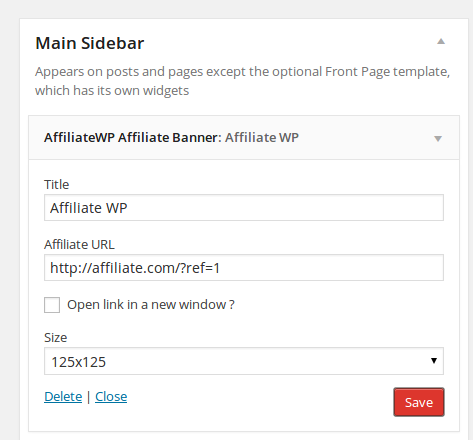
Task: Close the widget settings via the Close link
Action: [x=111, y=397]
